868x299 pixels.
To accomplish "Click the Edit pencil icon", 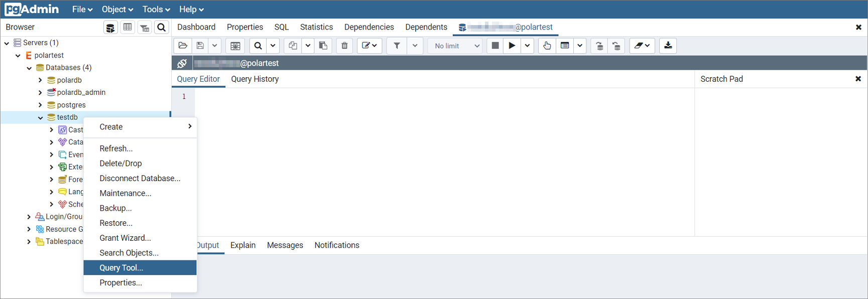I will 369,46.
